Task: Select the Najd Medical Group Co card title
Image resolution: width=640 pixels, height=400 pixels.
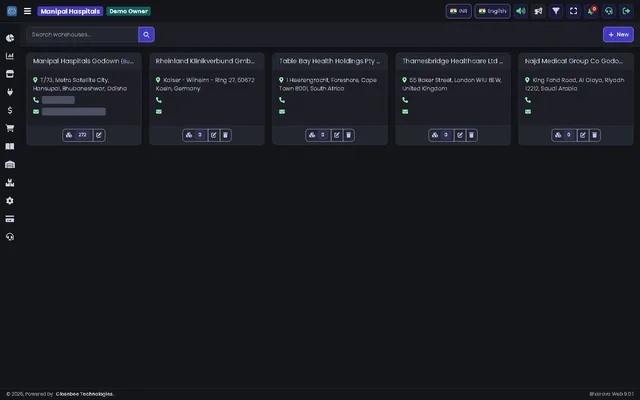Action: [x=574, y=61]
